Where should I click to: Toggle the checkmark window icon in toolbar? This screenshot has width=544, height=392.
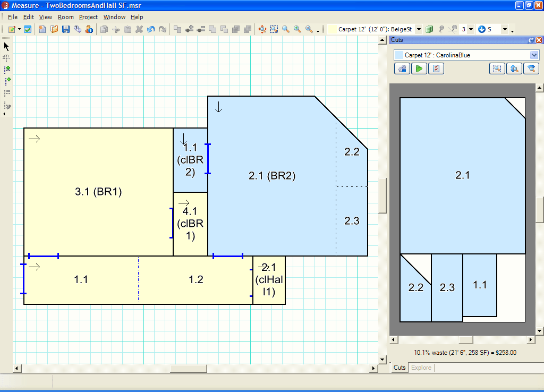pyautogui.click(x=28, y=29)
